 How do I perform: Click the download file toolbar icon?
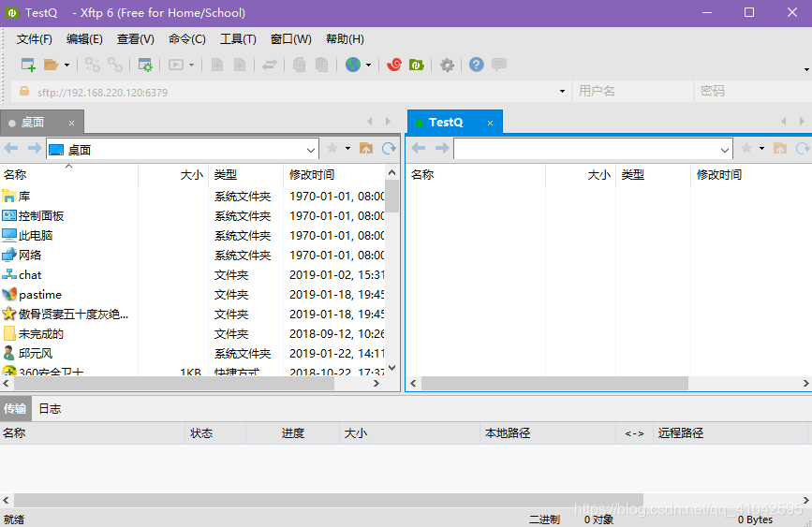[x=240, y=65]
